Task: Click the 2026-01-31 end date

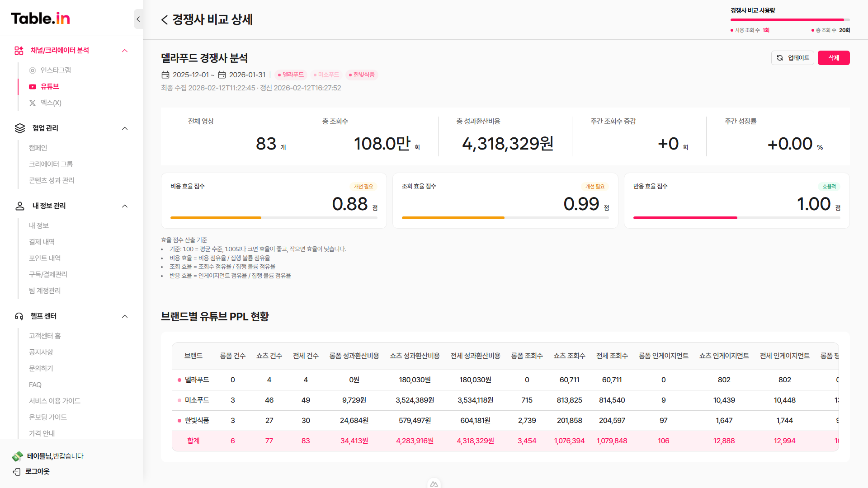Action: (247, 75)
